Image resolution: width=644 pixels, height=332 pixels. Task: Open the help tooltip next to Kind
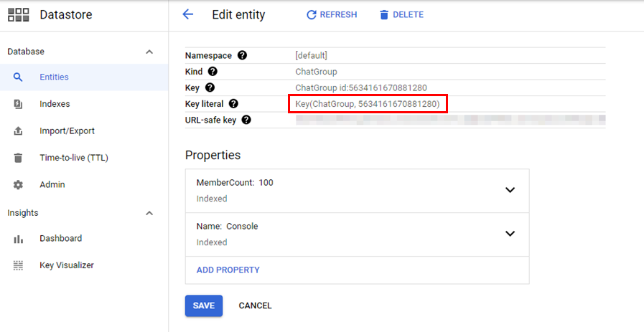tap(213, 72)
